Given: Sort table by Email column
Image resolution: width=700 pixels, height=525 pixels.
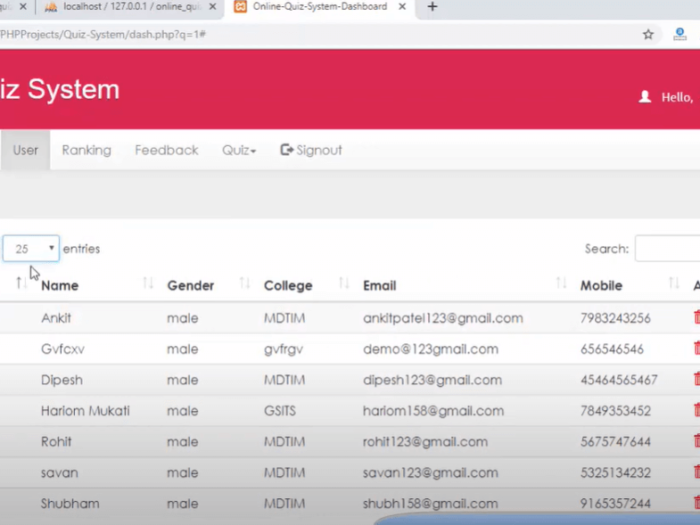Looking at the screenshot, I should pyautogui.click(x=561, y=283).
